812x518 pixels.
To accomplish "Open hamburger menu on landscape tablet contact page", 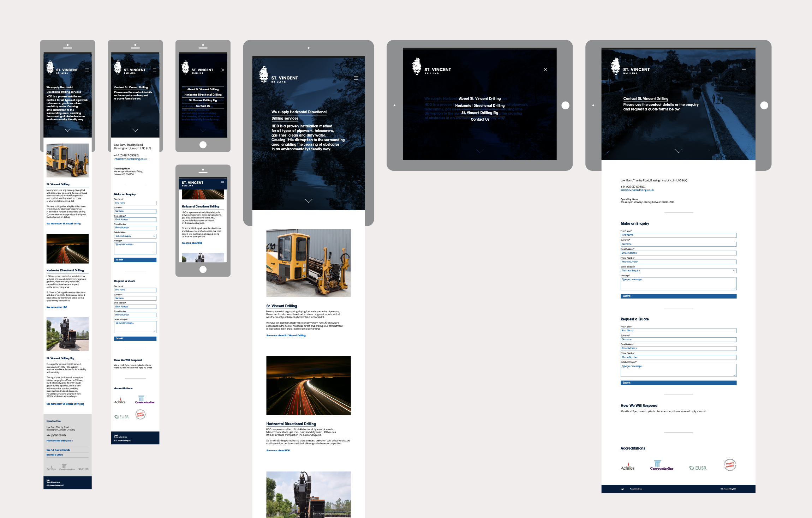I will [744, 70].
